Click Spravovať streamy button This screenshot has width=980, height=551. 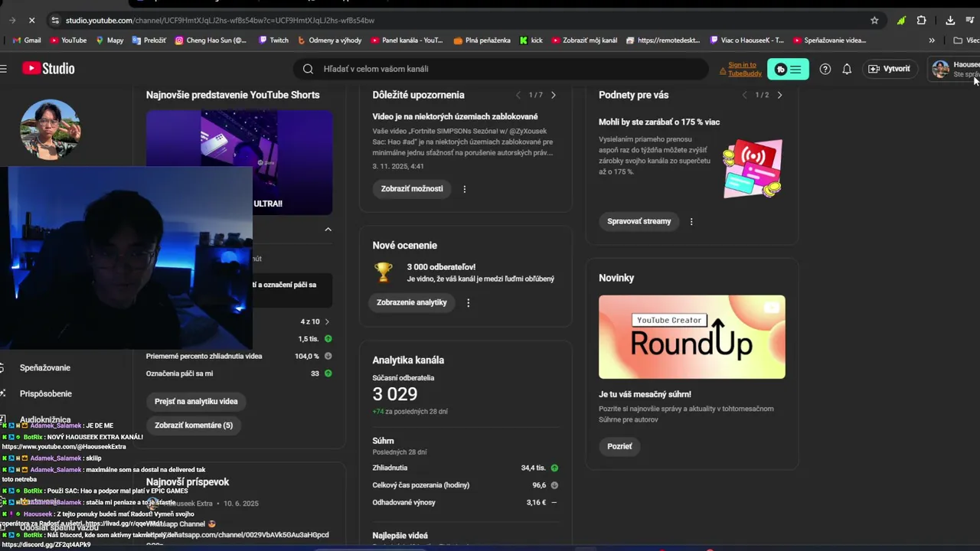(x=639, y=222)
